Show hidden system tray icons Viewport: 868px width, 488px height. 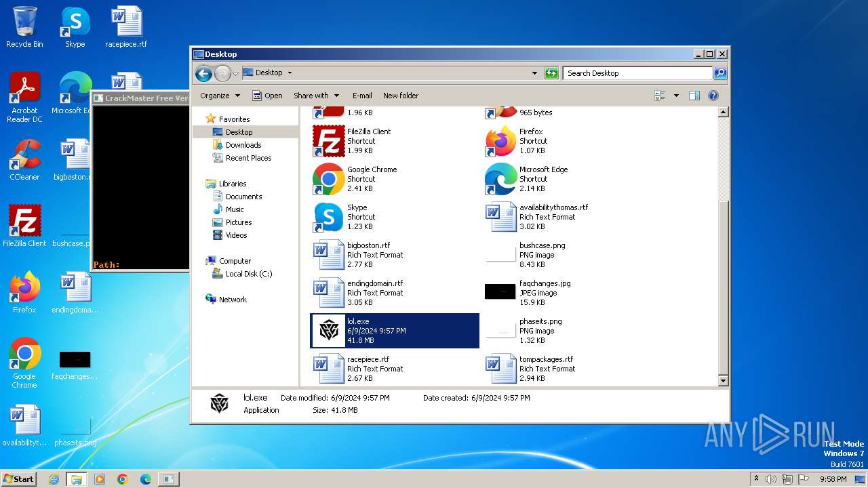tap(756, 479)
